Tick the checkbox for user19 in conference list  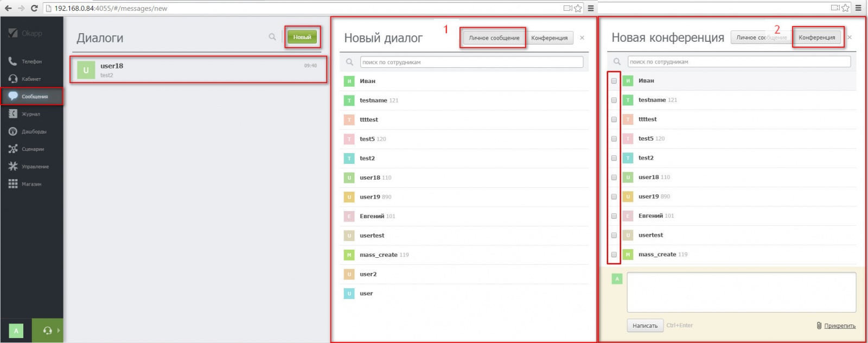[x=614, y=196]
